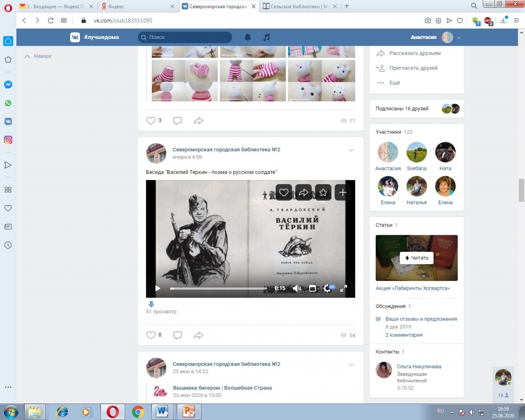Screen dimensions: 525x420
Task: Reload the current page
Action: coord(51,21)
